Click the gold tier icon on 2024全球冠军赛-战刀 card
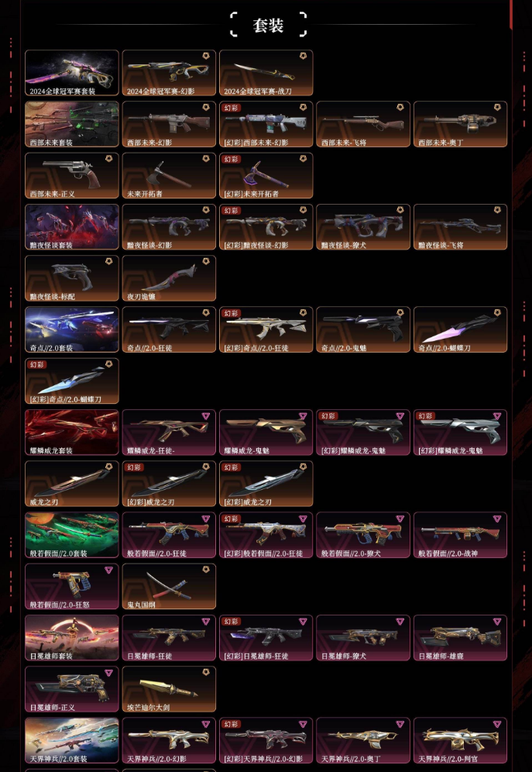The width and height of the screenshot is (532, 772). click(303, 56)
